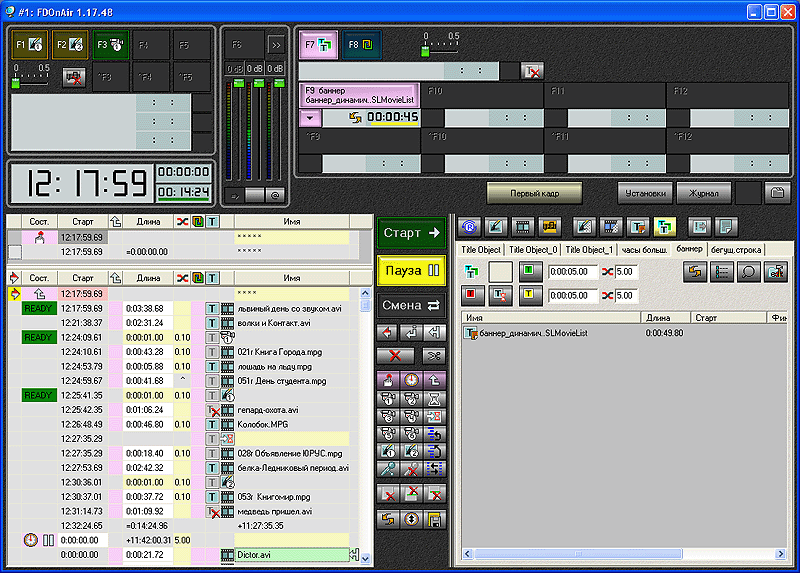Click the hourglass icon in center button grid
The image size is (800, 573).
(434, 398)
